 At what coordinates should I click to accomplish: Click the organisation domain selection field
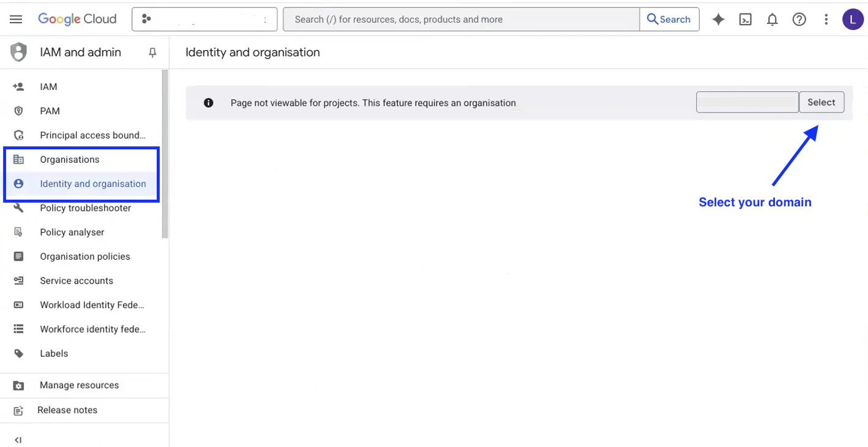(x=747, y=102)
